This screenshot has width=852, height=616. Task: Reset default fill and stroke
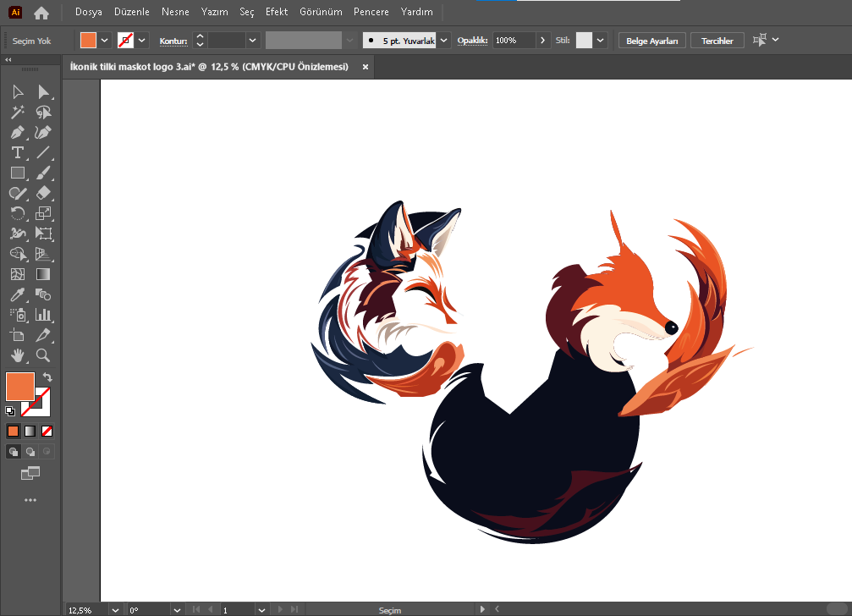tap(10, 411)
